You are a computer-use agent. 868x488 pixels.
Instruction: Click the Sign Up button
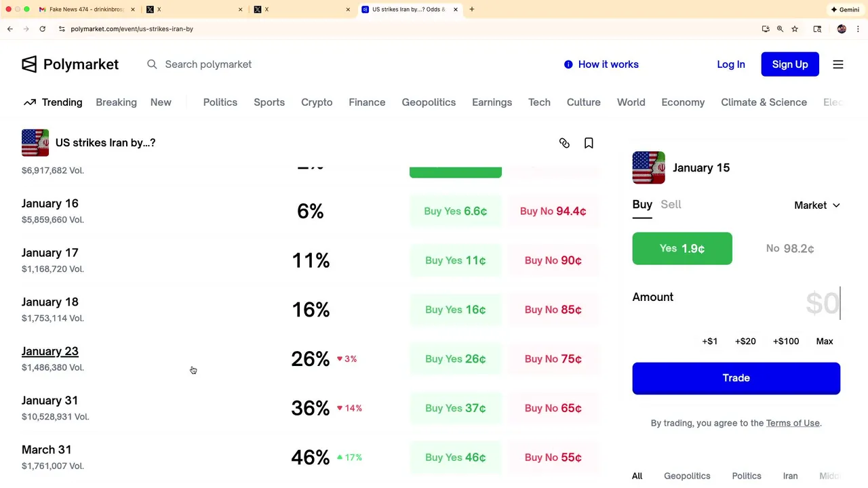[x=790, y=64]
